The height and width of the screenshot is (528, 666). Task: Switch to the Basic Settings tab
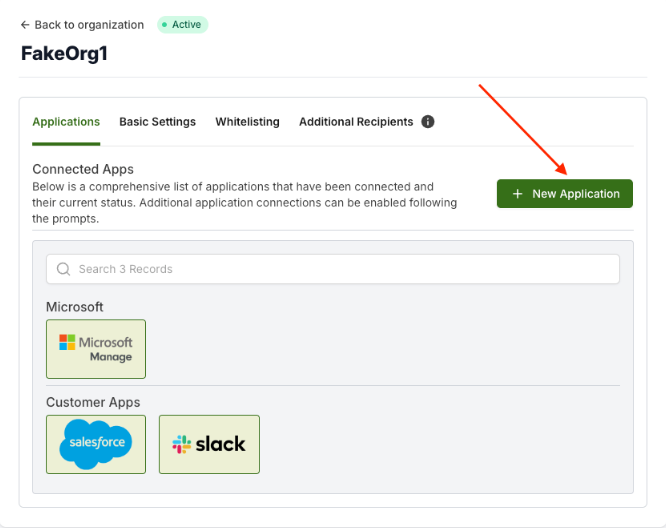point(157,122)
